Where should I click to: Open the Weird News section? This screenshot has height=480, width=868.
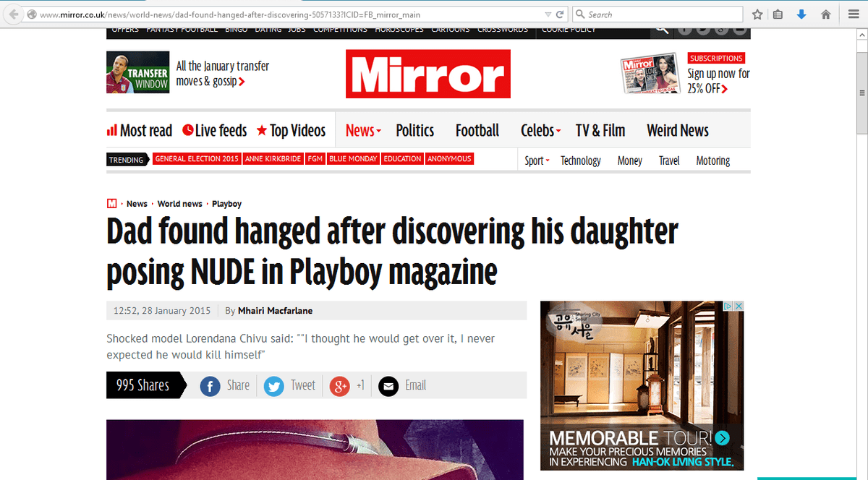tap(678, 131)
